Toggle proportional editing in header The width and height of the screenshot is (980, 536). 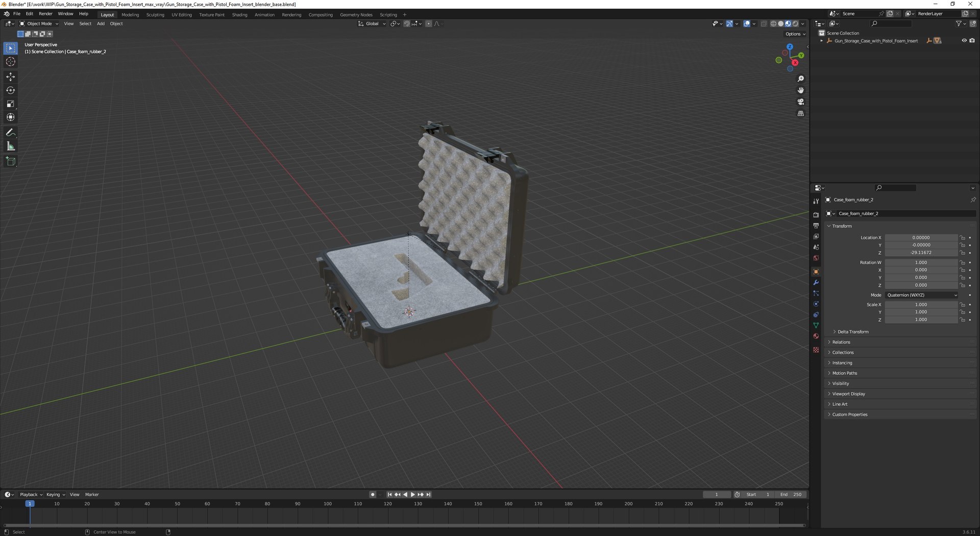coord(428,24)
